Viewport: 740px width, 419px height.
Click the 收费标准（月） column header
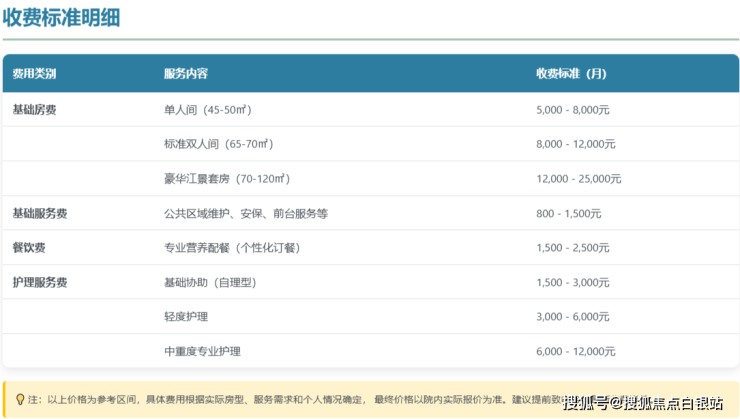tap(571, 74)
